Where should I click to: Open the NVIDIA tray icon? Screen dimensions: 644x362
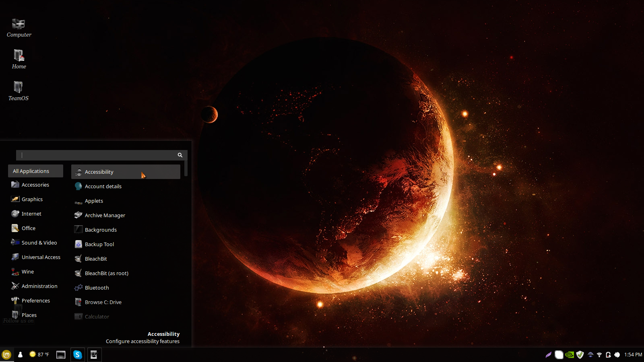click(x=570, y=355)
